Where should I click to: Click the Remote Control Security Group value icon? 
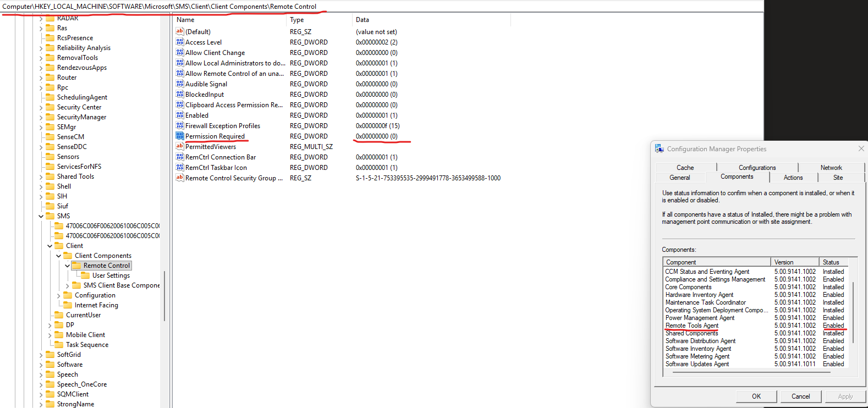179,178
